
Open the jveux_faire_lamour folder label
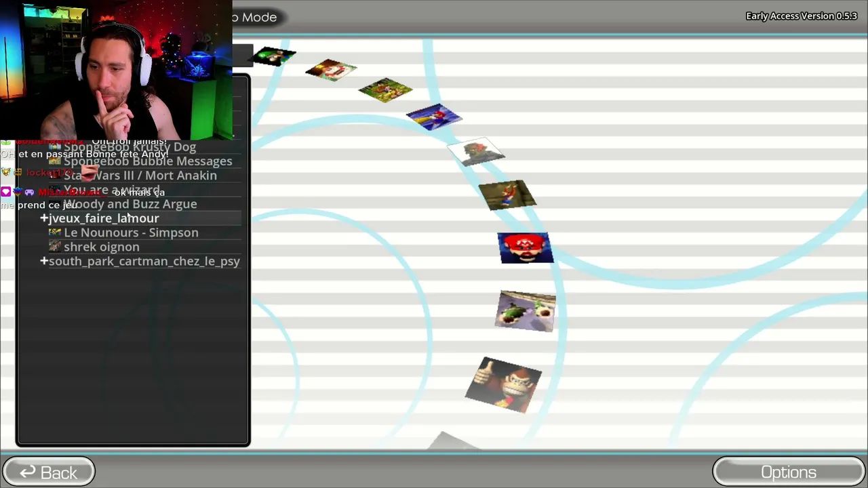point(104,218)
